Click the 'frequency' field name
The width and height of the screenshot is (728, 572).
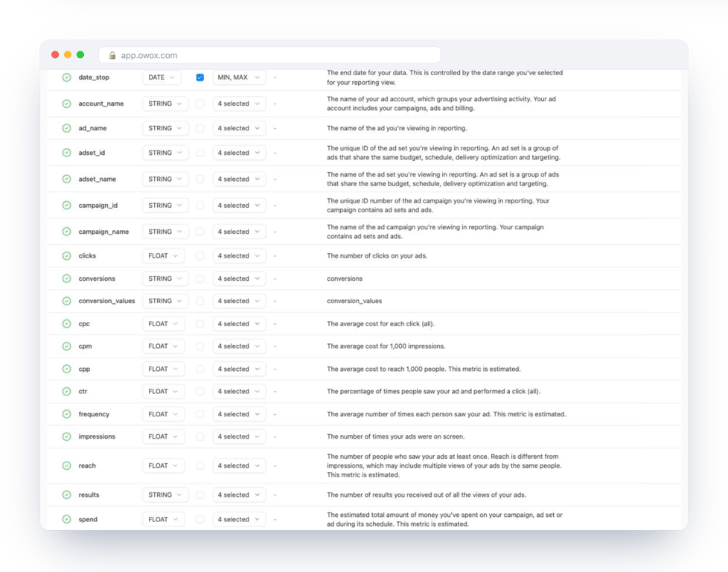(94, 414)
